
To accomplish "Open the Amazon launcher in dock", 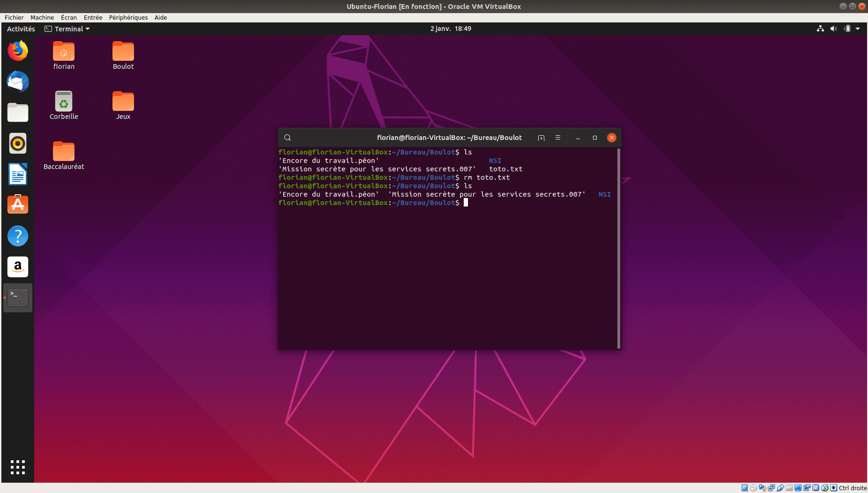I will (18, 267).
